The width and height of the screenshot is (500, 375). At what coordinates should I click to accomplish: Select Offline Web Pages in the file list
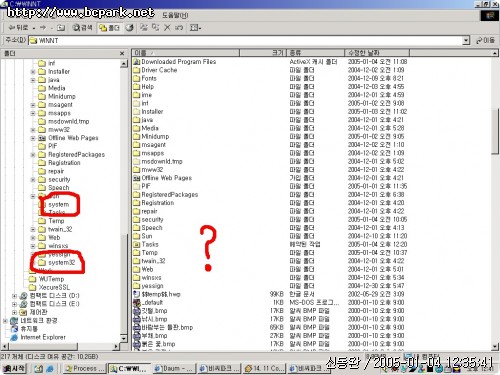(x=166, y=178)
